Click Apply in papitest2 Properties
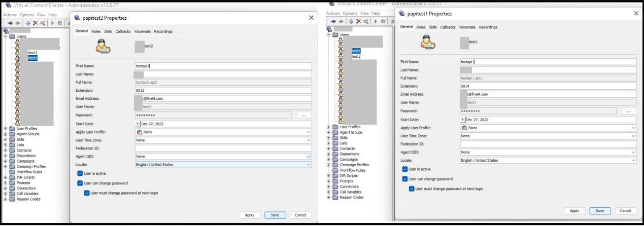 tap(250, 215)
